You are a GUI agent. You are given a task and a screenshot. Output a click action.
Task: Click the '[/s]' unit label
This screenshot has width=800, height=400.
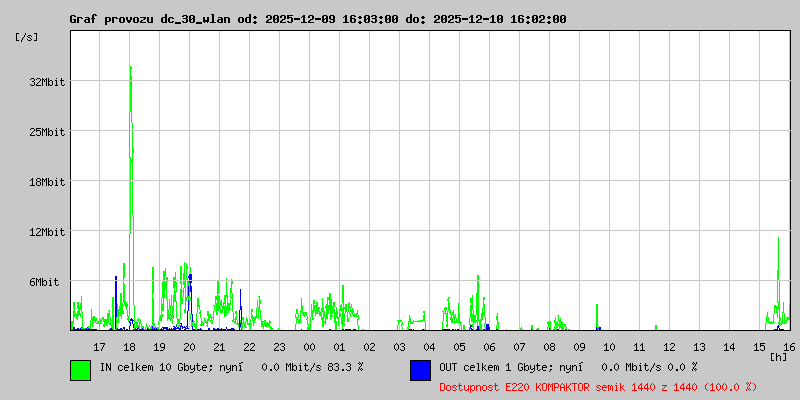click(x=27, y=37)
